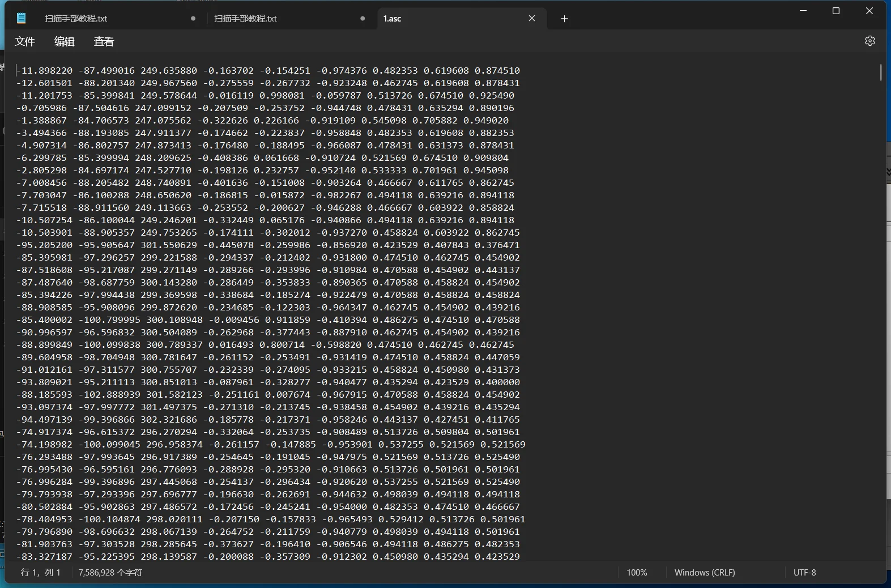
Task: Click unsaved dot on first 扫描手部教程.txt tab
Action: pos(193,19)
